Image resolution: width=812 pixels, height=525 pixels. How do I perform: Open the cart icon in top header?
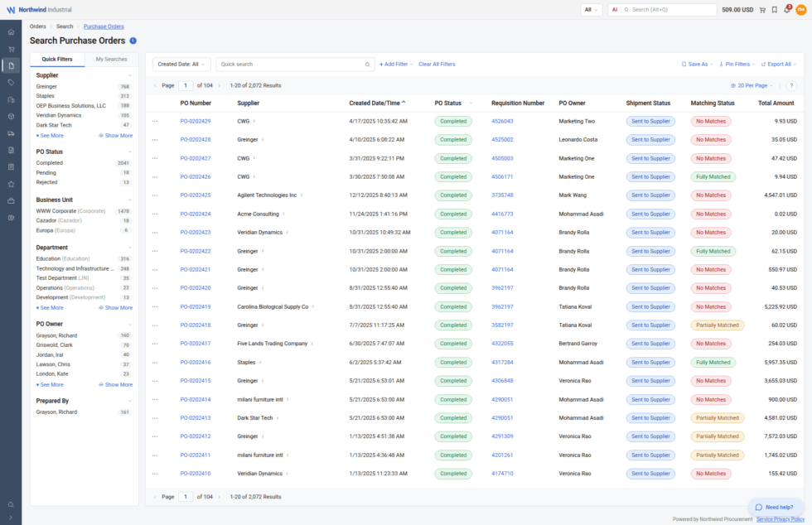pos(762,10)
